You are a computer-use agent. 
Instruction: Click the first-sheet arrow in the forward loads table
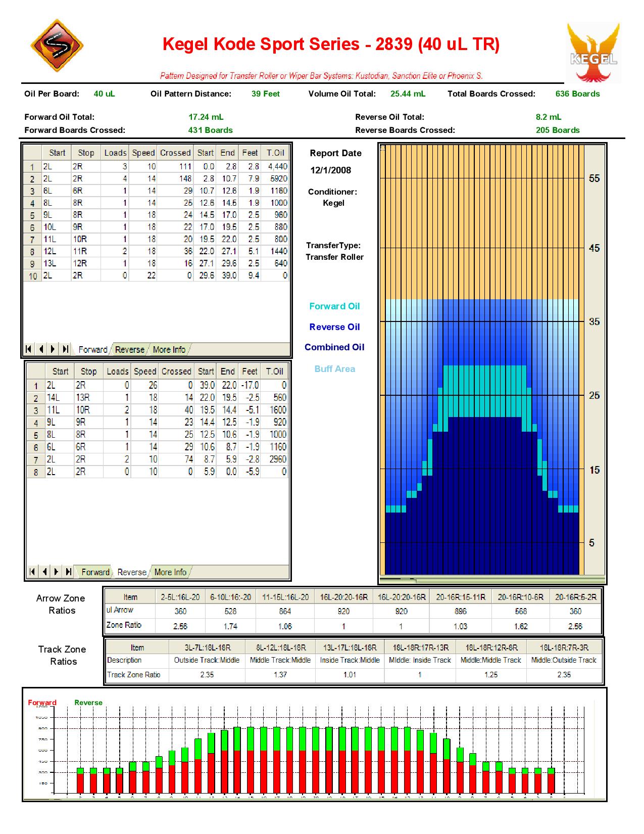pyautogui.click(x=29, y=349)
